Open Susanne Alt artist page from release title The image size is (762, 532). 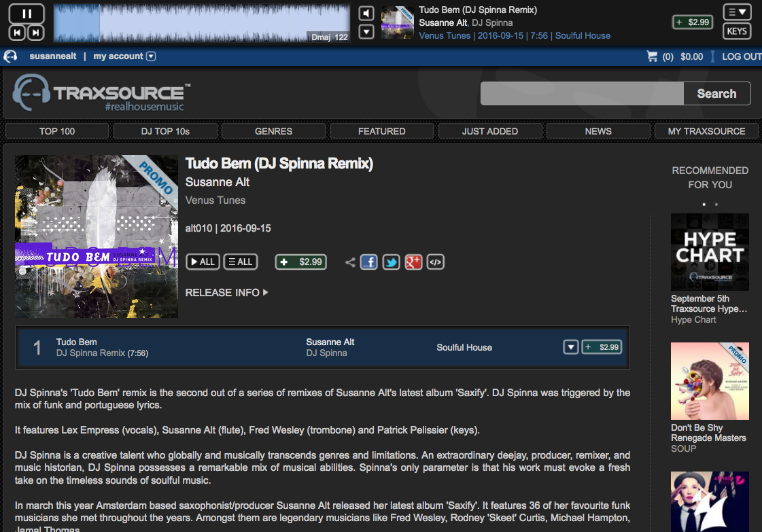(218, 182)
